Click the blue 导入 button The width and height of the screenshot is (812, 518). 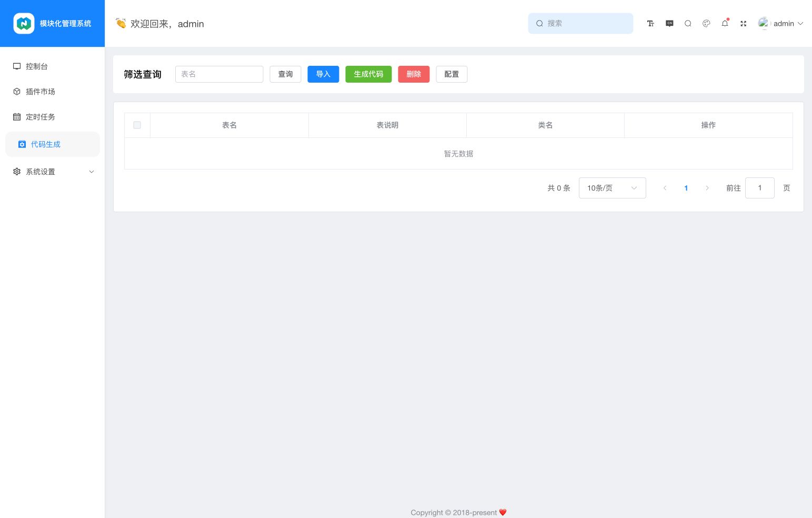pyautogui.click(x=323, y=74)
